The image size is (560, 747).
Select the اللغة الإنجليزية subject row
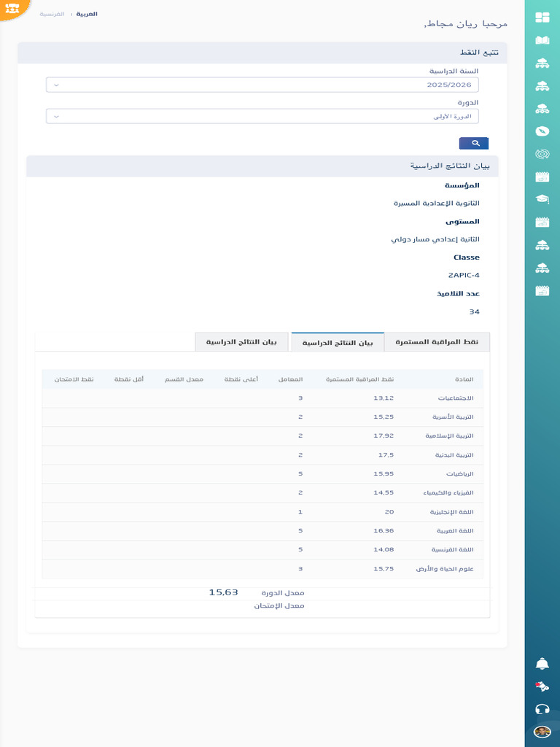click(x=262, y=511)
